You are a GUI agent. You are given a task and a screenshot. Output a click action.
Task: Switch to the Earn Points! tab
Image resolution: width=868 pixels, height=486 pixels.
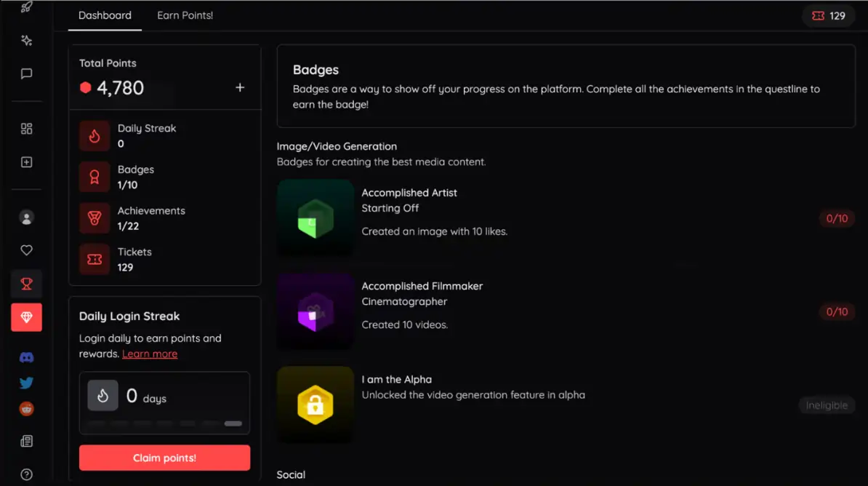tap(185, 15)
